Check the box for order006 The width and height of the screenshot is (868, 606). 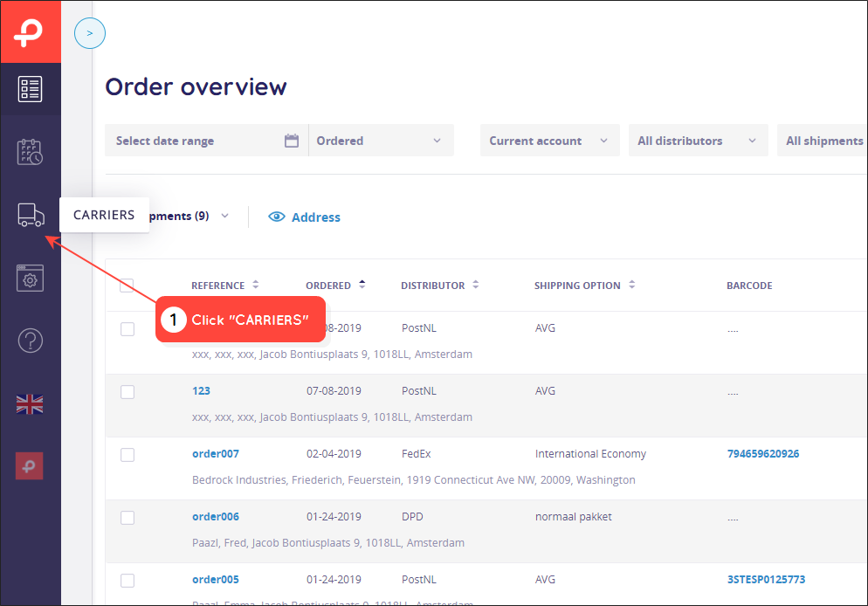point(127,518)
